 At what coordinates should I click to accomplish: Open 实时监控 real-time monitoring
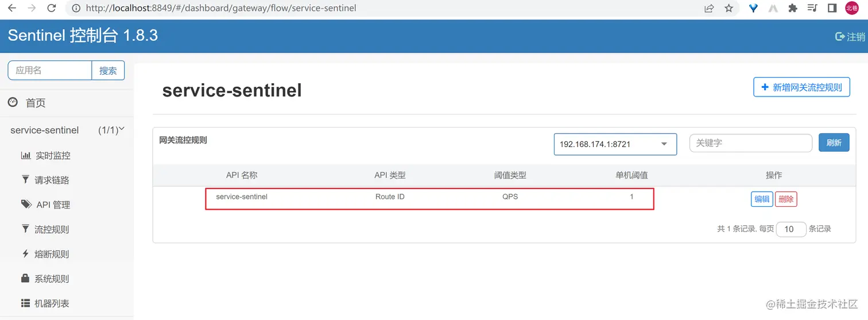pos(53,156)
